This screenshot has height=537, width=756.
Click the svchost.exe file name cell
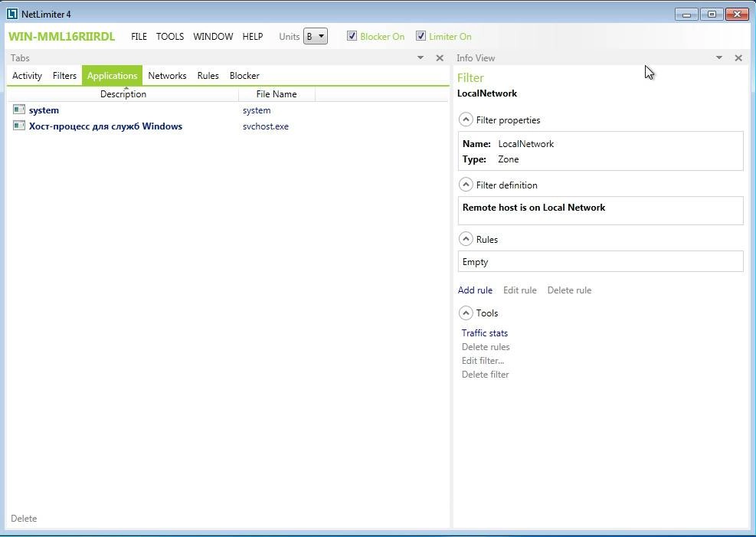[266, 126]
